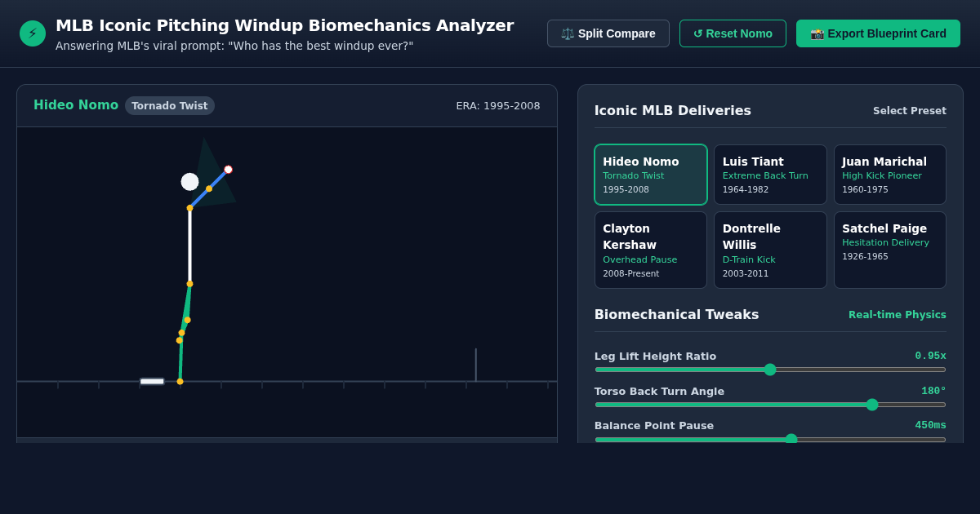This screenshot has width=980, height=514.
Task: Adjust the Balance Point Pause slider
Action: [x=770, y=439]
